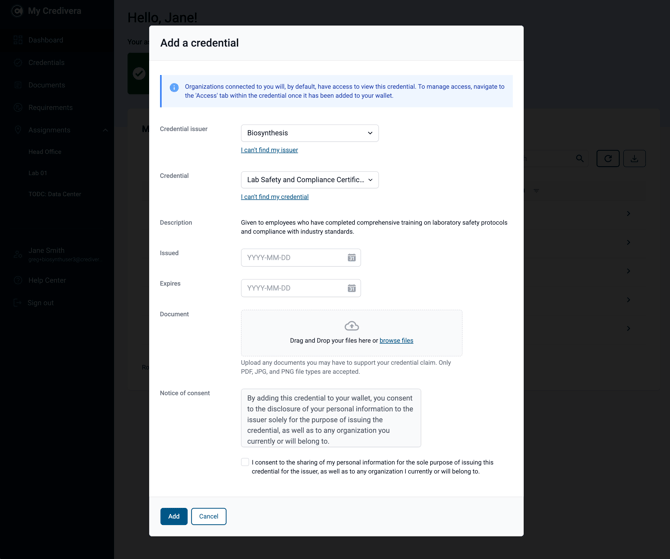Click "I can't find my issuer" link
The height and width of the screenshot is (559, 670).
click(x=269, y=150)
